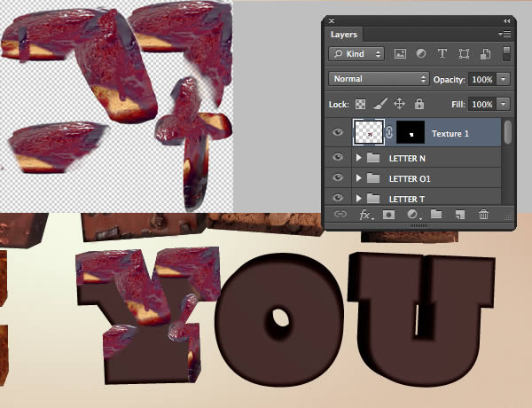Select the Texture 1 layer mask thumbnail

click(x=411, y=133)
